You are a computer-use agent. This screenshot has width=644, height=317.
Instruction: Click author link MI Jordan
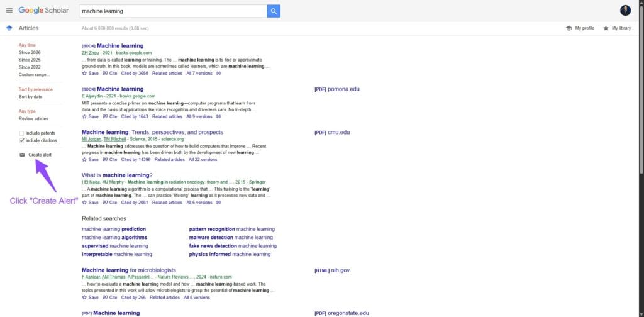[91, 139]
